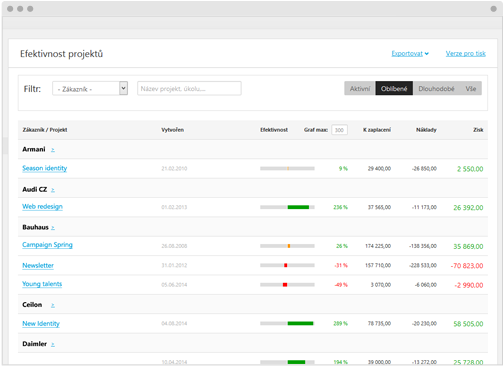504x367 pixels.
Task: Open the Bauhaus customer arrow link
Action: (53, 228)
